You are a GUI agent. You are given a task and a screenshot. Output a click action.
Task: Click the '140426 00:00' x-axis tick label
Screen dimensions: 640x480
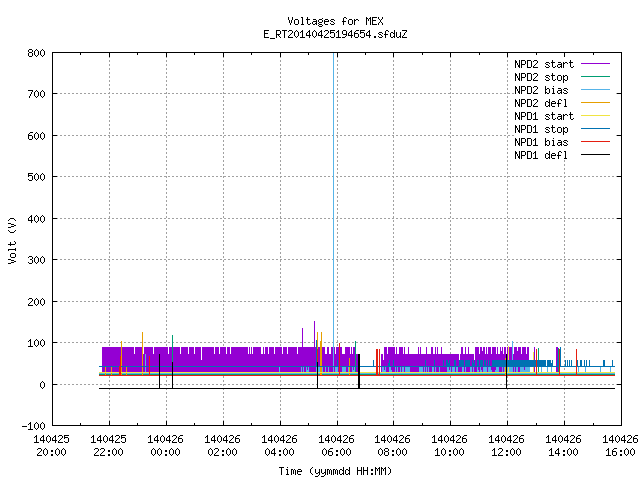point(165,446)
